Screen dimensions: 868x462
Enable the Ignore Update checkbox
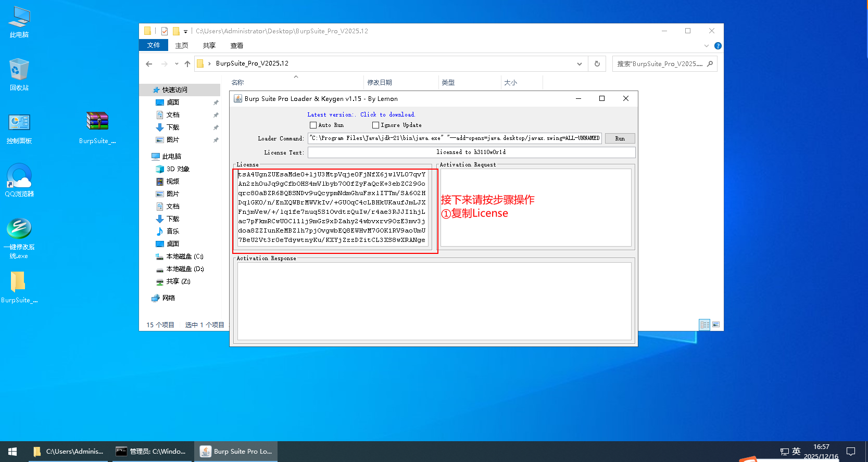[375, 125]
